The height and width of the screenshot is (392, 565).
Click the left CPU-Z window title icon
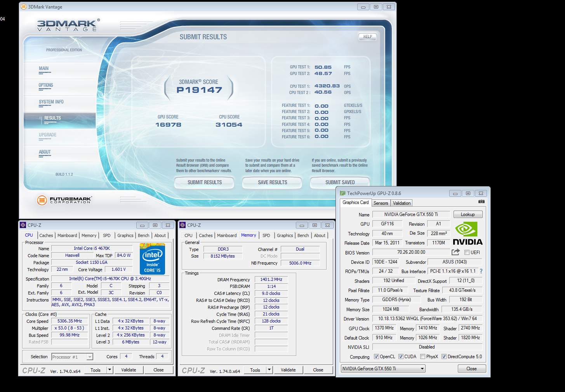23,225
